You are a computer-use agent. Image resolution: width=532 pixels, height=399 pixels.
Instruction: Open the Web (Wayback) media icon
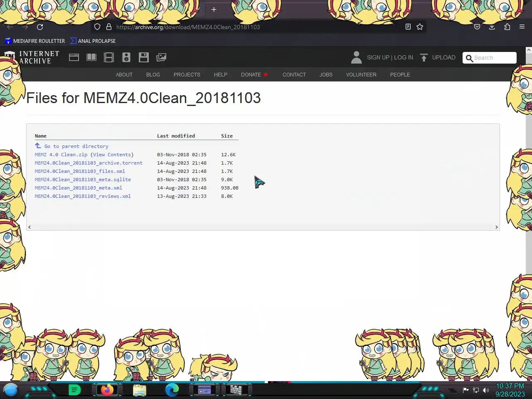pos(74,57)
